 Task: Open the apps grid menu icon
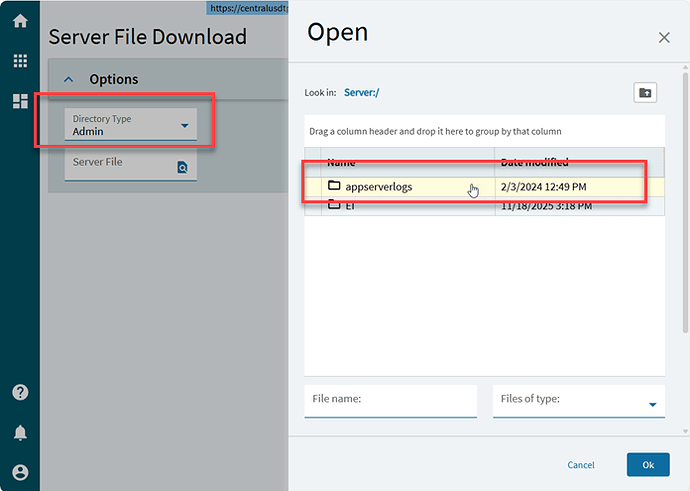pos(20,61)
